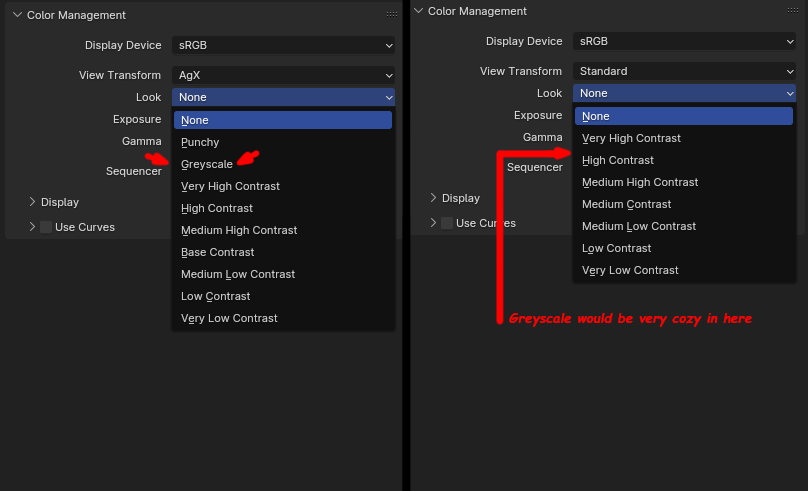This screenshot has height=491, width=808.
Task: Open Display Device dropdown in left panel
Action: coord(283,45)
